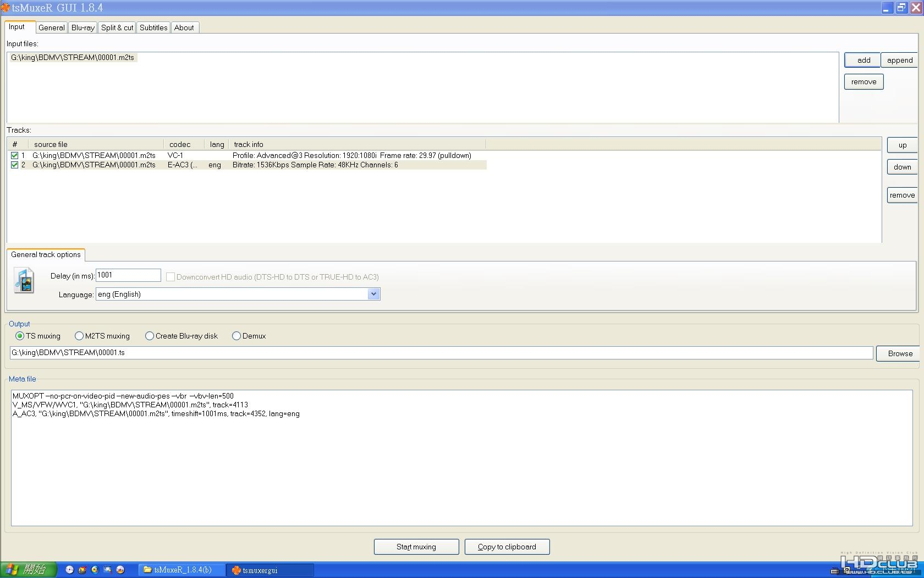This screenshot has width=924, height=578.
Task: Click the output path field 00001.ts
Action: pyautogui.click(x=441, y=353)
